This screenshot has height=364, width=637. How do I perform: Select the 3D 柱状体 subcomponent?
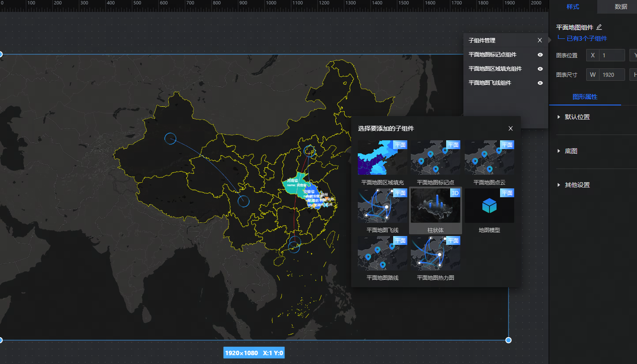click(x=435, y=206)
